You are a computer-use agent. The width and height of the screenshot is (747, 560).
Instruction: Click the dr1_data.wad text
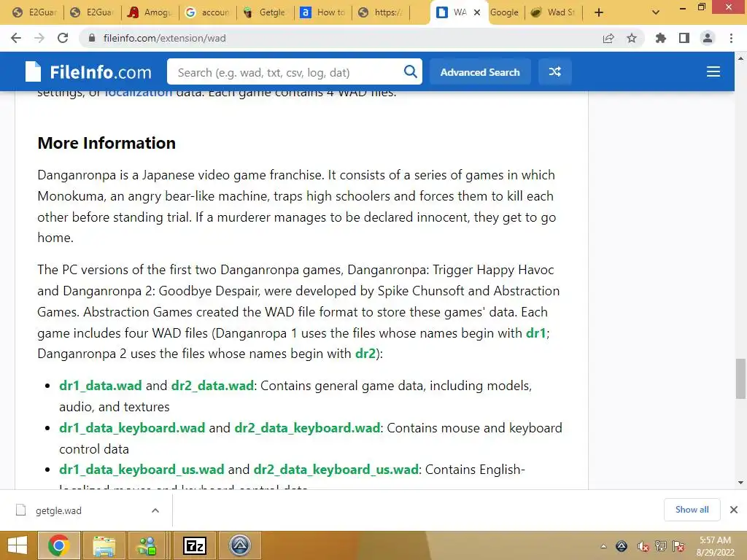(x=101, y=385)
